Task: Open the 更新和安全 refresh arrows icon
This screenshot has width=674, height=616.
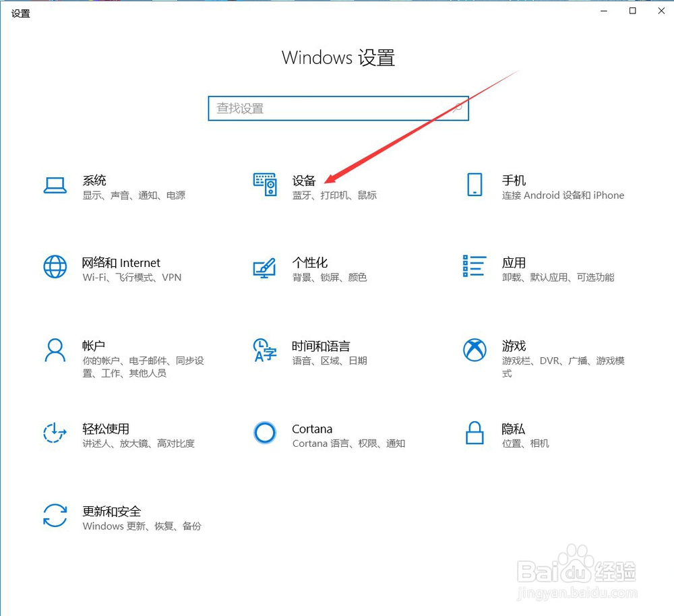Action: (x=55, y=516)
